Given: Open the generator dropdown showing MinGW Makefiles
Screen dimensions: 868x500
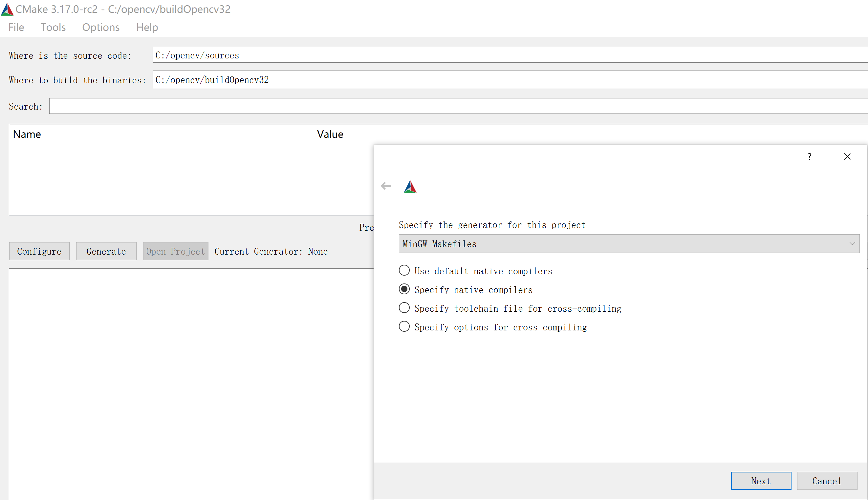Looking at the screenshot, I should (618, 243).
